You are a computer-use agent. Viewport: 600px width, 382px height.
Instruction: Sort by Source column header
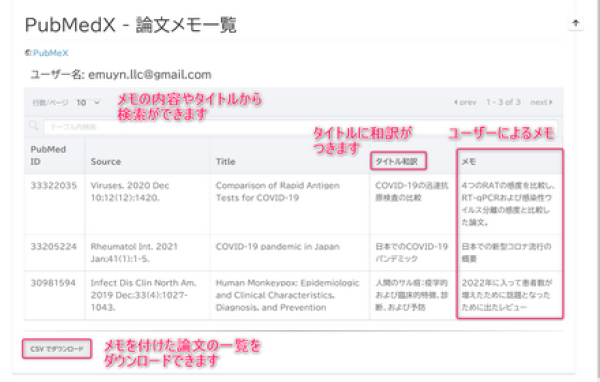click(106, 162)
